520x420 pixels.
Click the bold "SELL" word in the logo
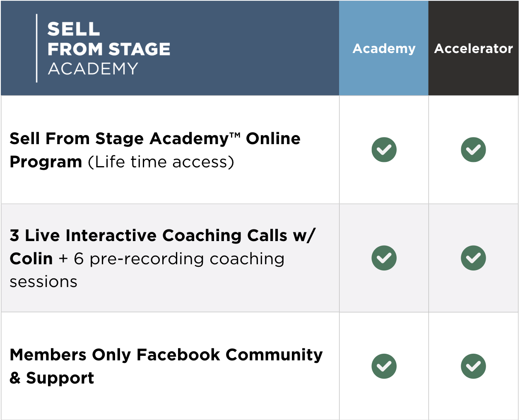click(x=74, y=29)
